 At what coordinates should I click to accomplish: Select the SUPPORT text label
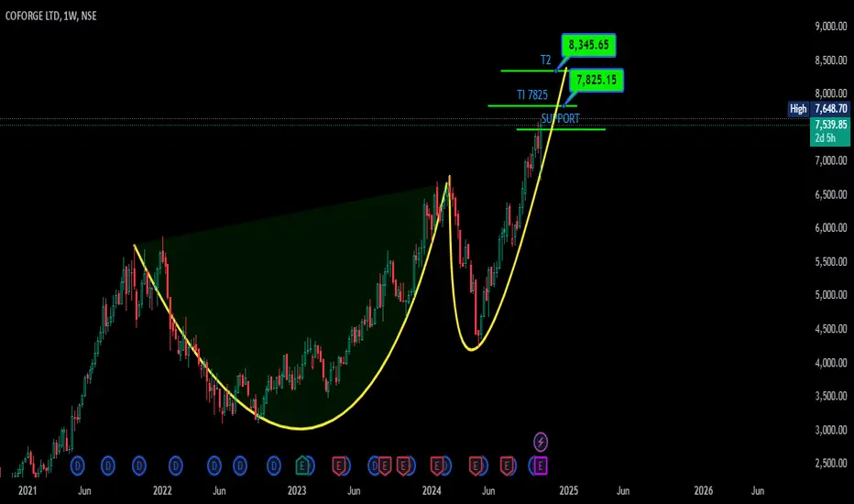561,118
